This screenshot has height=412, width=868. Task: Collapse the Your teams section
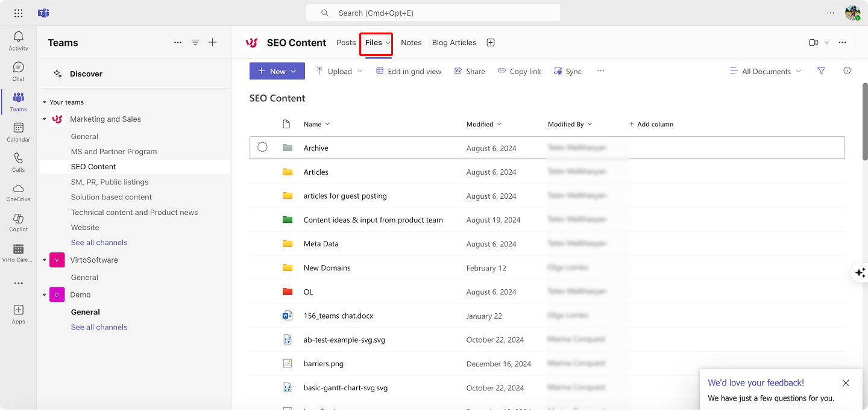click(45, 102)
